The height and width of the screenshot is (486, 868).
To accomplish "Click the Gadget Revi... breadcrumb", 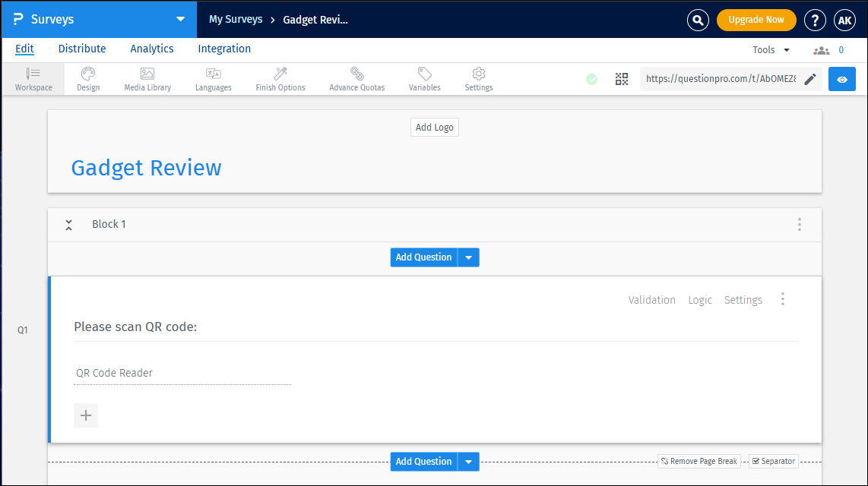I will click(x=315, y=20).
